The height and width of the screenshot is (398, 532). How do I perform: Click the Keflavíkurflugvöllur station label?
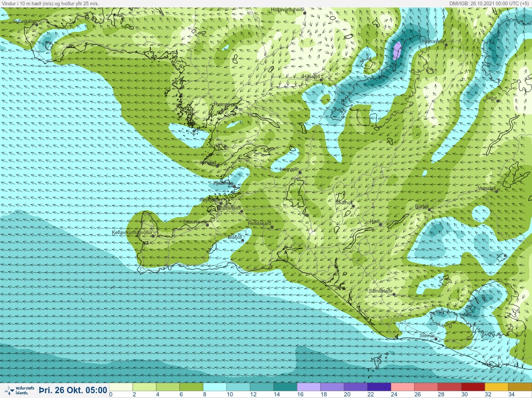point(131,233)
